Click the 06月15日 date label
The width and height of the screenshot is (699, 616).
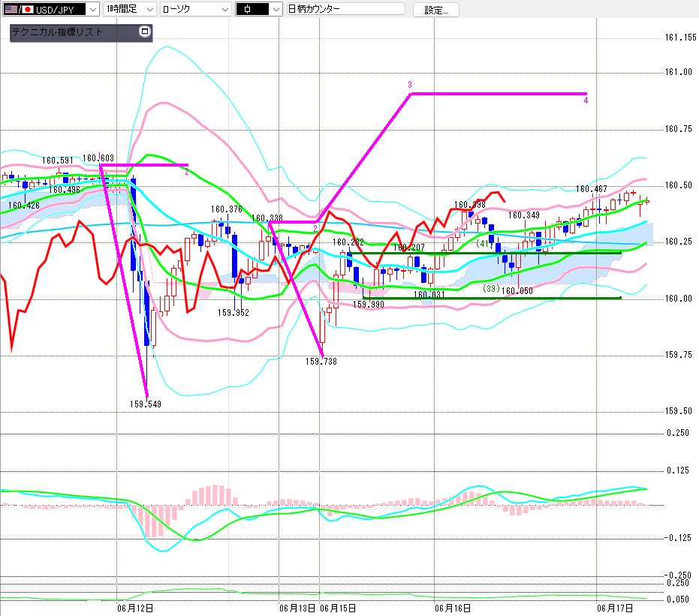pyautogui.click(x=338, y=608)
